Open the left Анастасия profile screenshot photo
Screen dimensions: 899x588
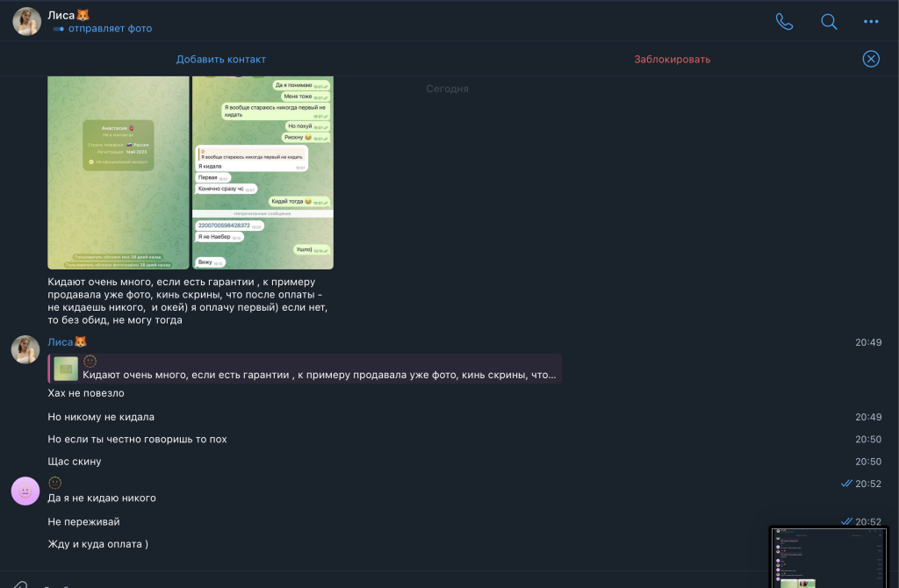coord(118,173)
